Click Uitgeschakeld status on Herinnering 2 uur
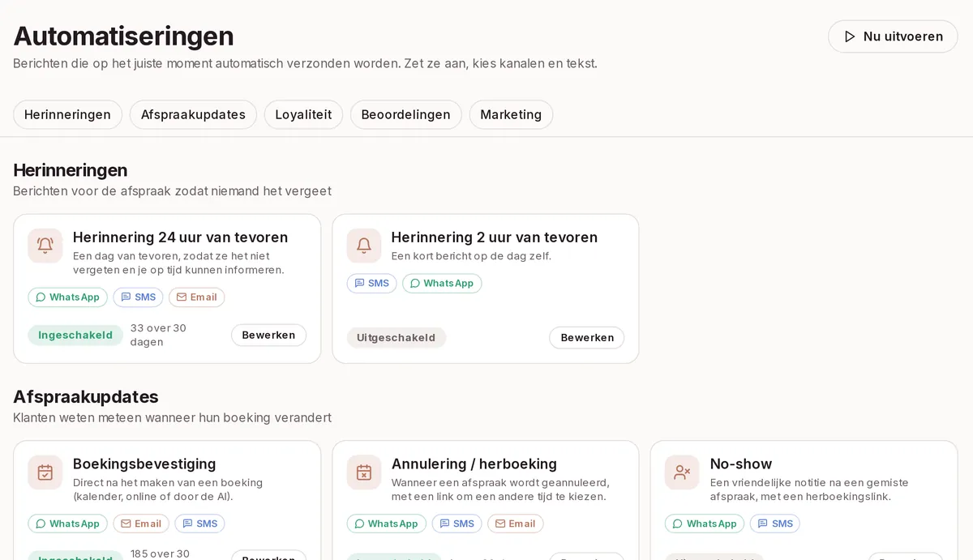 point(396,338)
